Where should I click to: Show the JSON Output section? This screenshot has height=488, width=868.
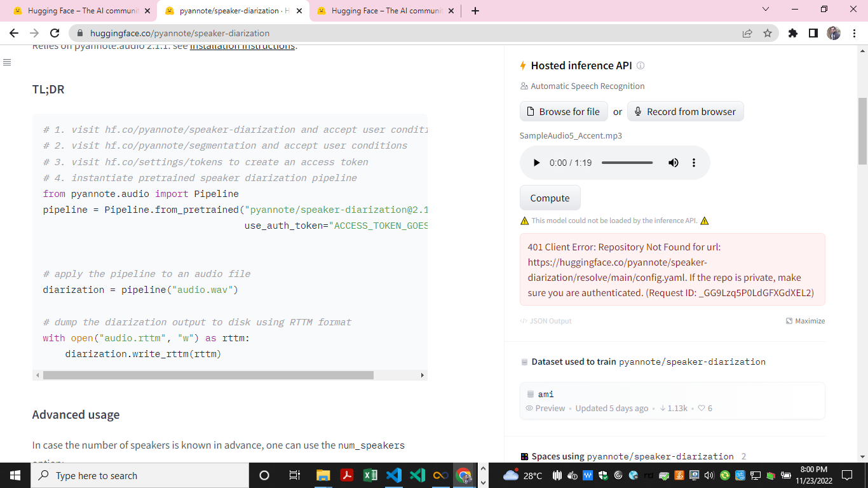click(546, 321)
